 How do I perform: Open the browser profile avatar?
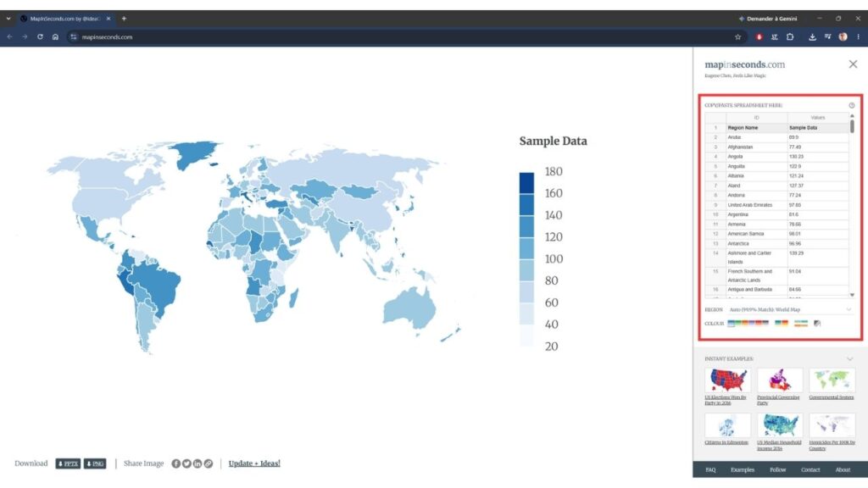[x=843, y=37]
